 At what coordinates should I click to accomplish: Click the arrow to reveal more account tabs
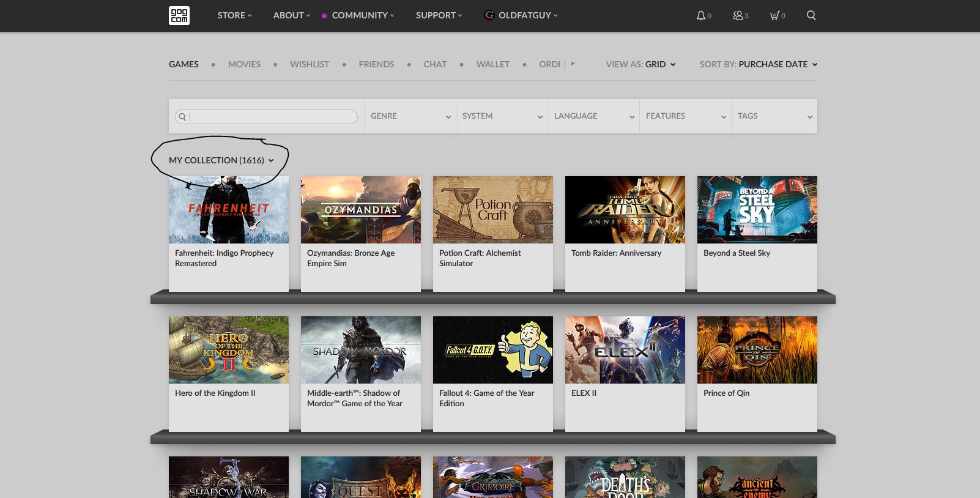coord(573,63)
